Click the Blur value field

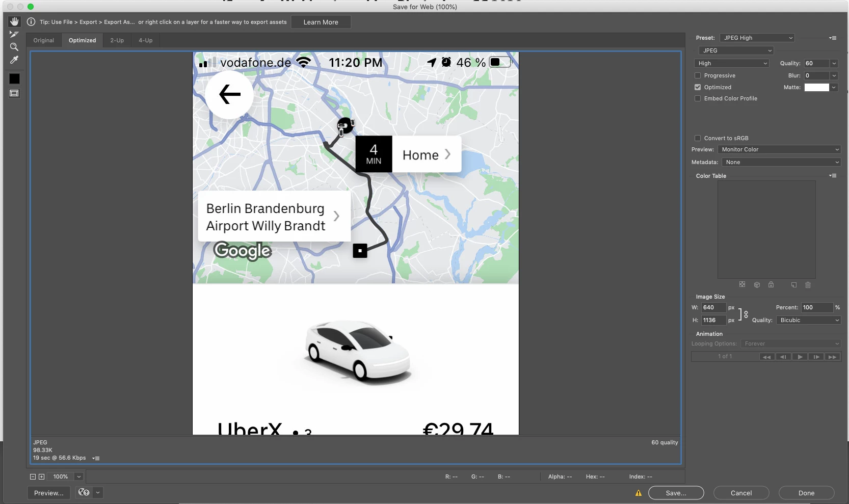[x=817, y=75]
